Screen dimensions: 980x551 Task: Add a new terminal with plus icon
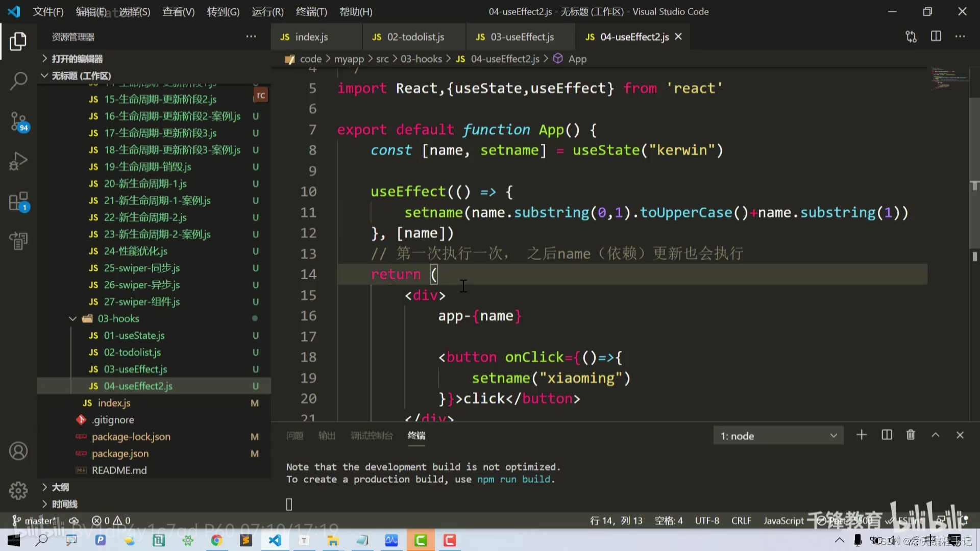coord(862,435)
